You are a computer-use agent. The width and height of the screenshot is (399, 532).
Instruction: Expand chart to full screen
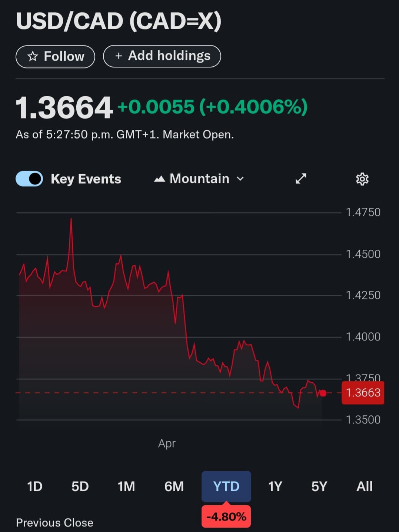click(x=301, y=179)
